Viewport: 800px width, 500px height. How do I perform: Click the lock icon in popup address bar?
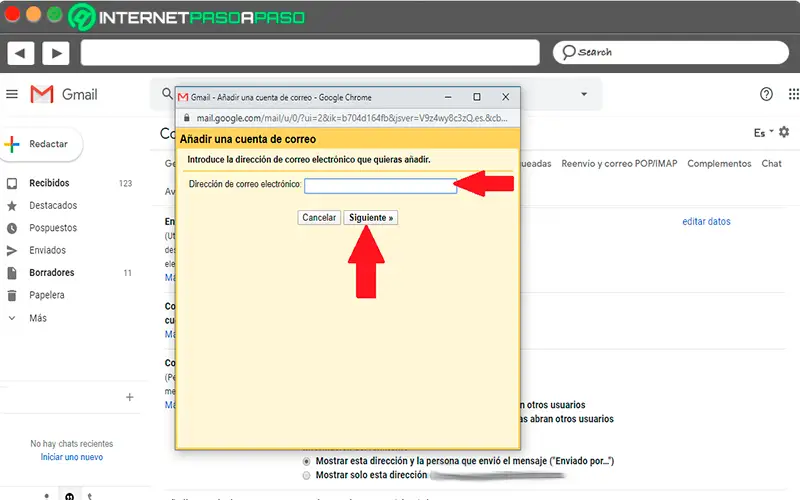[187, 118]
